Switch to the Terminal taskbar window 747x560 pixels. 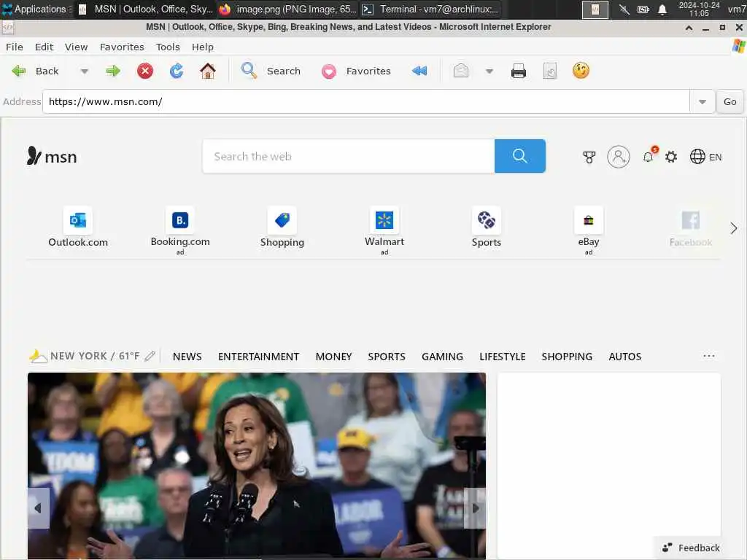pyautogui.click(x=430, y=9)
